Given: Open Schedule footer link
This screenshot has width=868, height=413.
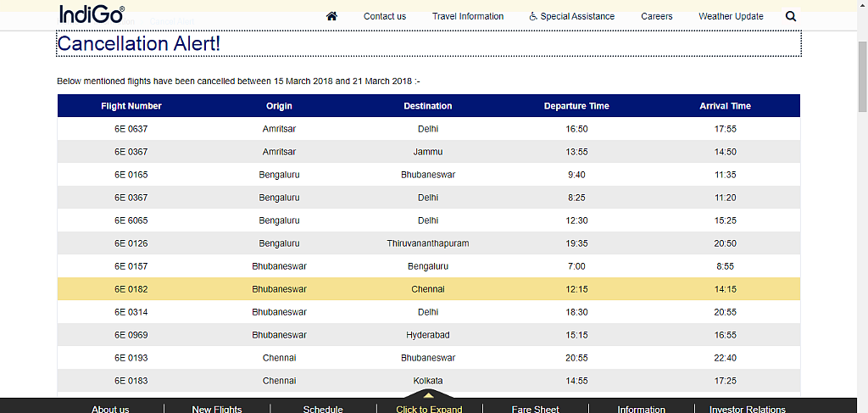Looking at the screenshot, I should click(x=323, y=409).
